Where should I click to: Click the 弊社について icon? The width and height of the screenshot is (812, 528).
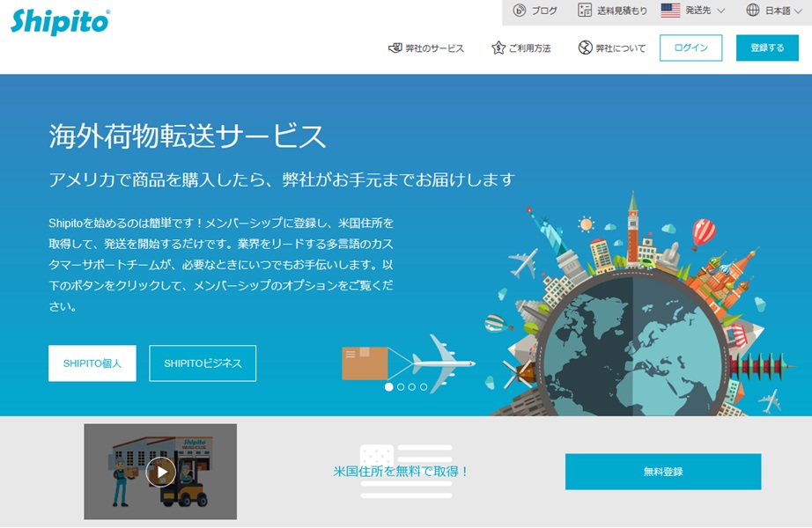pos(585,48)
